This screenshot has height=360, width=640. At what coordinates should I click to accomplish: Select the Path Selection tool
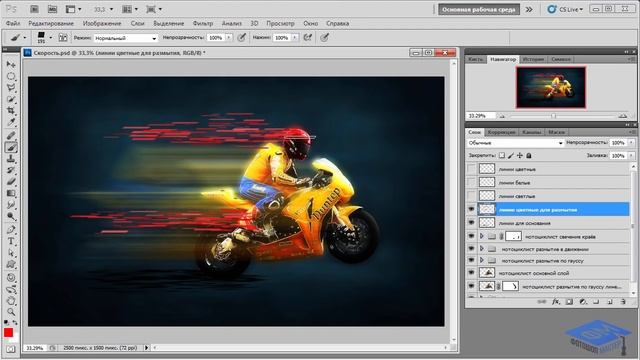click(x=11, y=253)
